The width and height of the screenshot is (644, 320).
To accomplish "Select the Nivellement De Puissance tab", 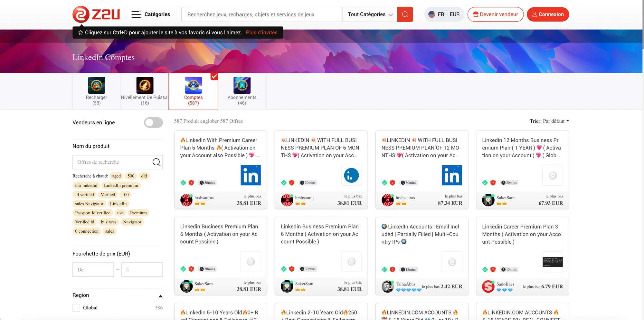I will (145, 91).
